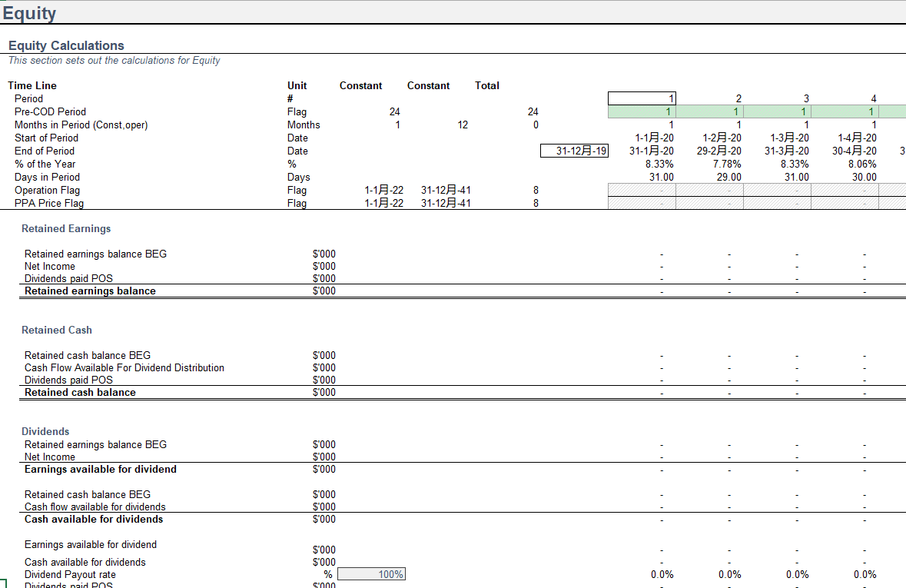This screenshot has width=906, height=588.
Task: Select the Retained Cash section heading
Action: 57,330
